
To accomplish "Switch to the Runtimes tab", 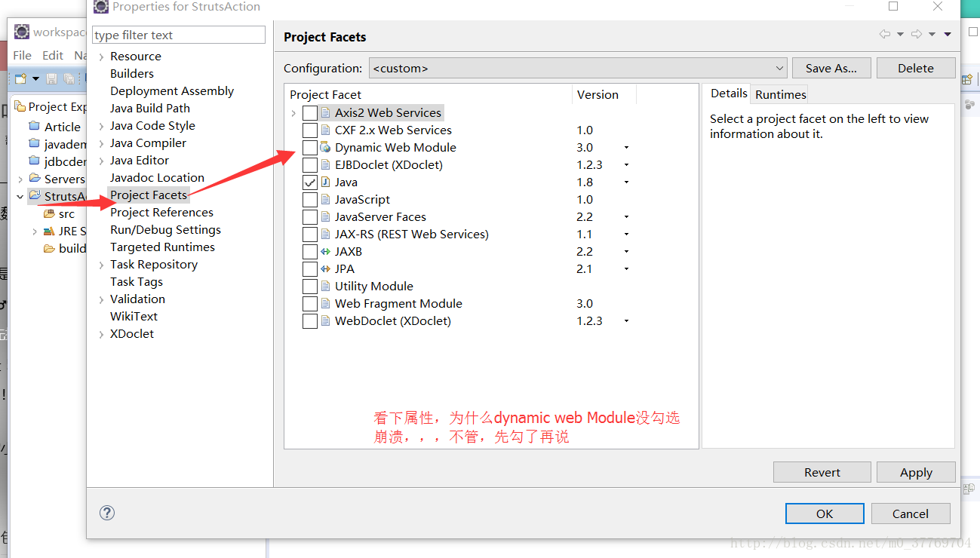I will coord(781,94).
